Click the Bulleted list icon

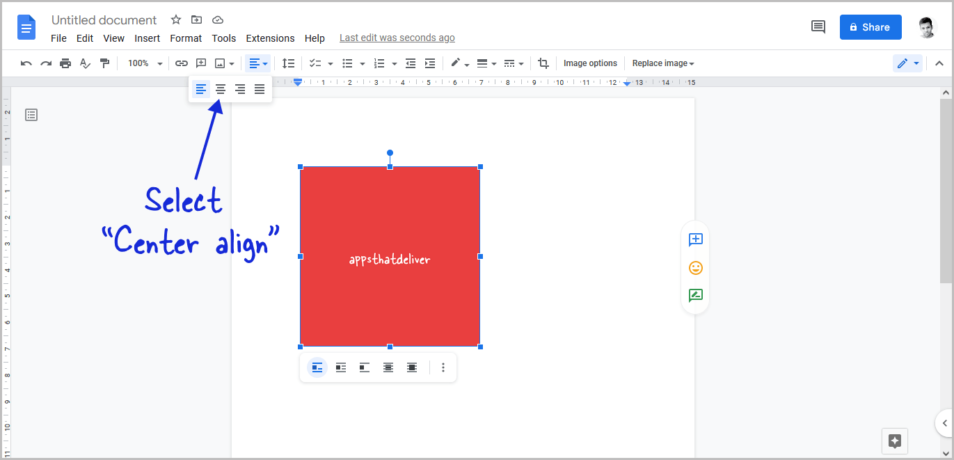click(347, 63)
